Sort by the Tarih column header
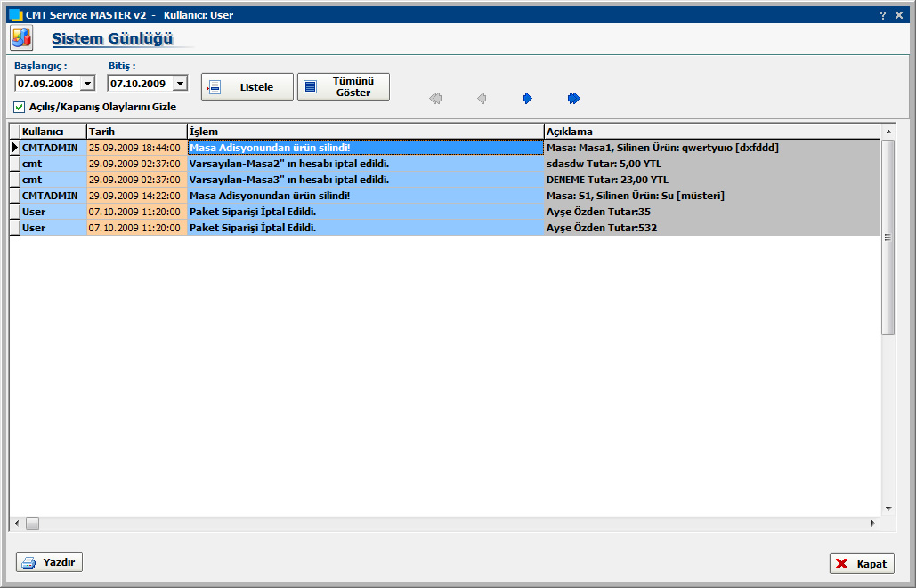Screen dimensions: 916x588 [136, 132]
